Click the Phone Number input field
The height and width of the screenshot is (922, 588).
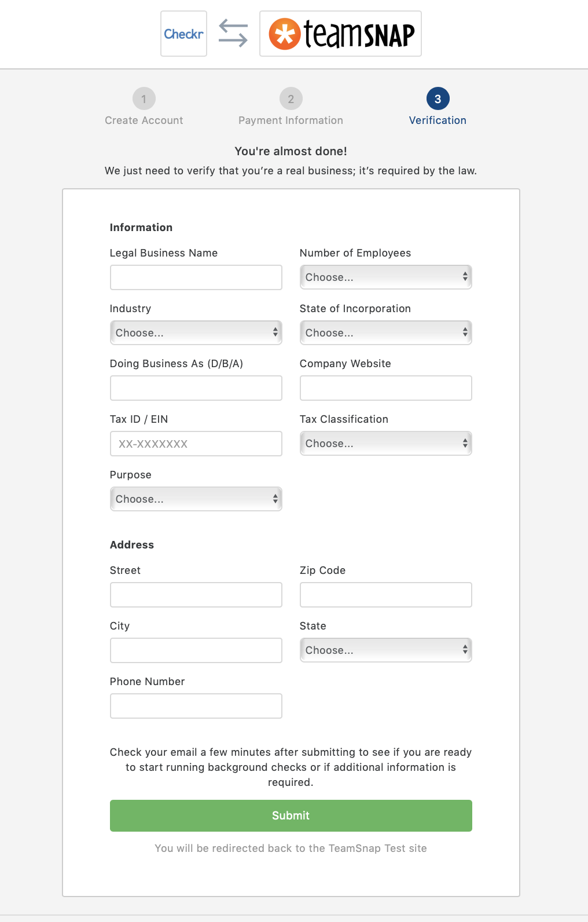pyautogui.click(x=196, y=706)
